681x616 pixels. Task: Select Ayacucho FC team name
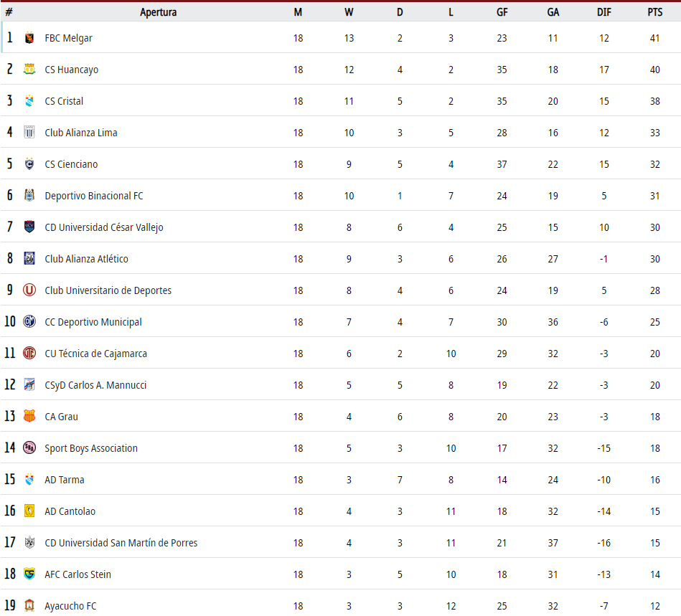pyautogui.click(x=70, y=605)
